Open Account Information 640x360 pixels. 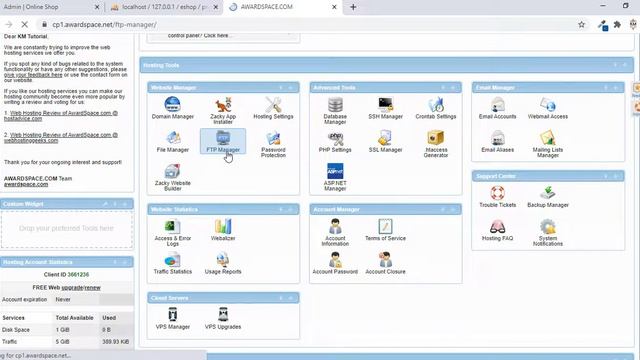click(335, 233)
